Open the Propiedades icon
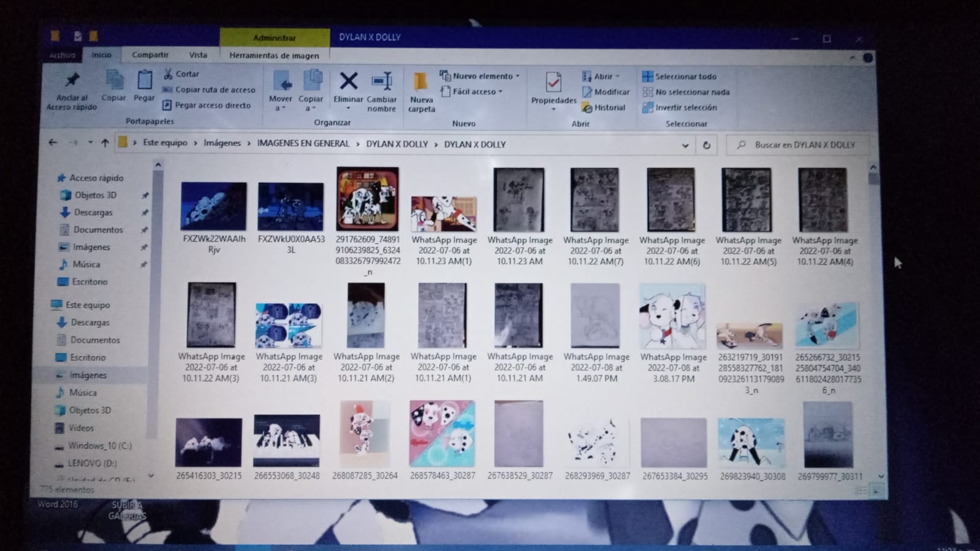 coord(553,82)
